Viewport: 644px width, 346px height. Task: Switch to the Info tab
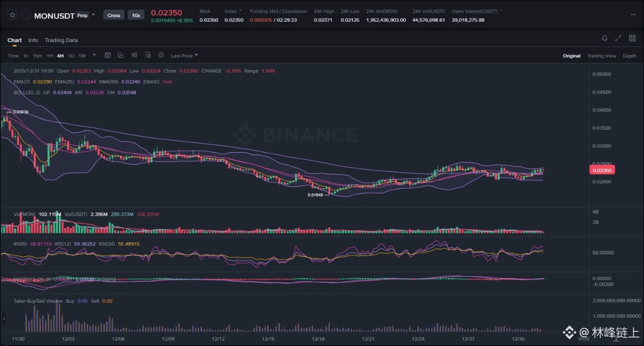coord(33,40)
